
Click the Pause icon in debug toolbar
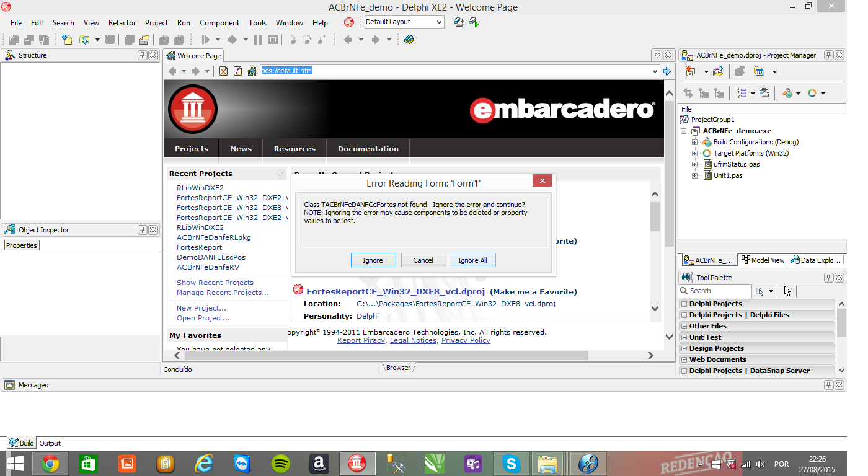[258, 40]
